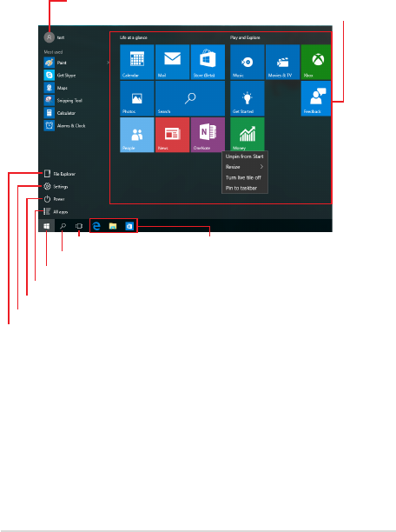Open Task View from the taskbar
The image size is (396, 532).
click(79, 226)
